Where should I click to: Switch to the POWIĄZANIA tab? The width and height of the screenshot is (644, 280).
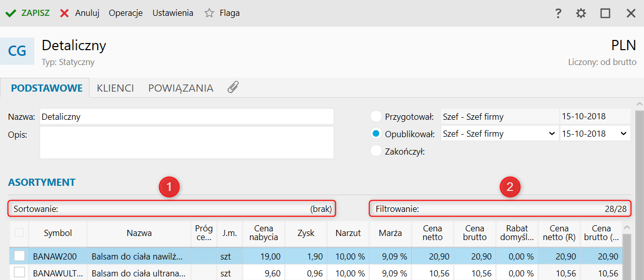180,88
